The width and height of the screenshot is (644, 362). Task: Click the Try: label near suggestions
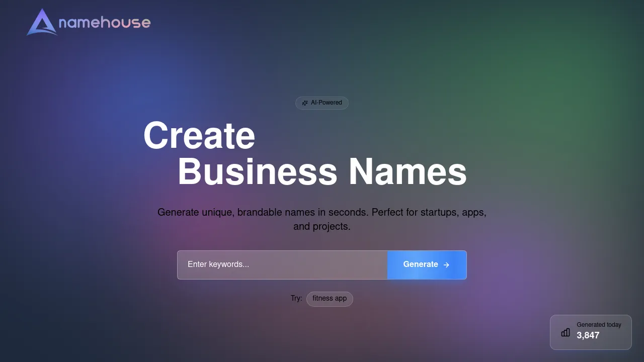(296, 298)
